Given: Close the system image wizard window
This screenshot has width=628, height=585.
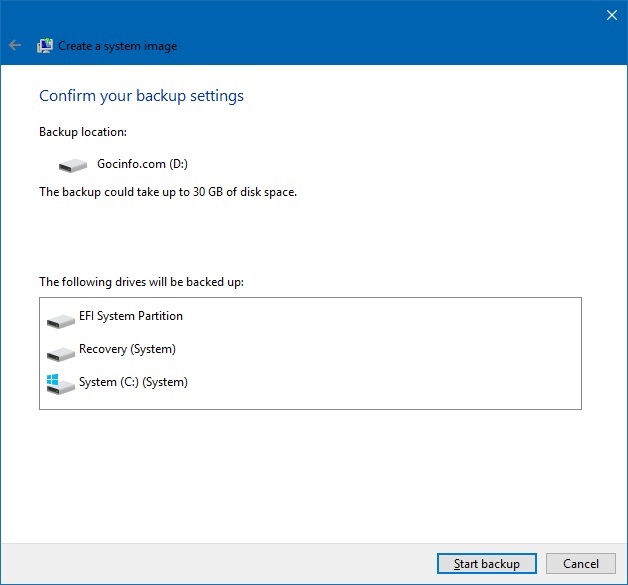Looking at the screenshot, I should coord(612,14).
